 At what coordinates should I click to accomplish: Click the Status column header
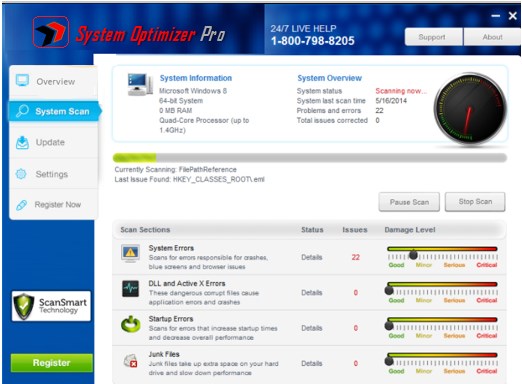pyautogui.click(x=312, y=230)
